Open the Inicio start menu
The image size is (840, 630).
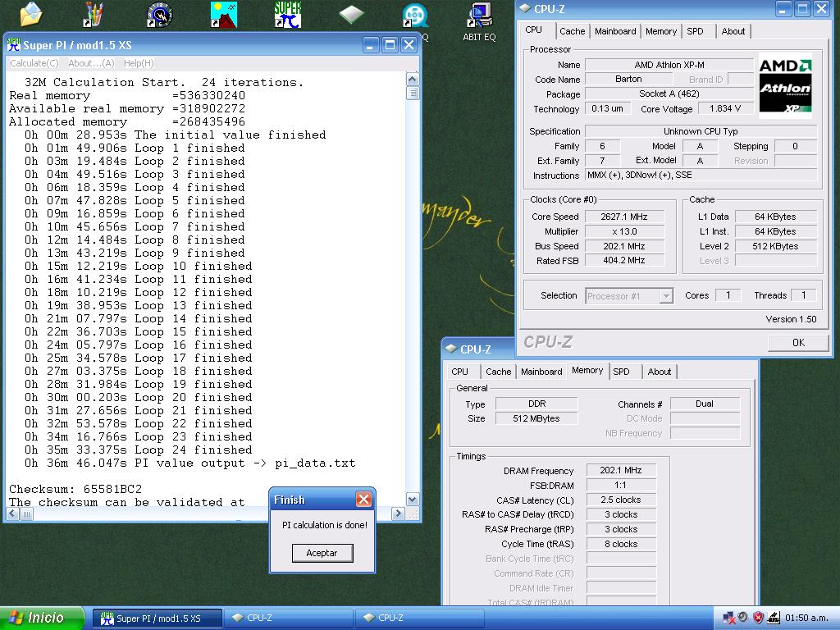(x=42, y=618)
